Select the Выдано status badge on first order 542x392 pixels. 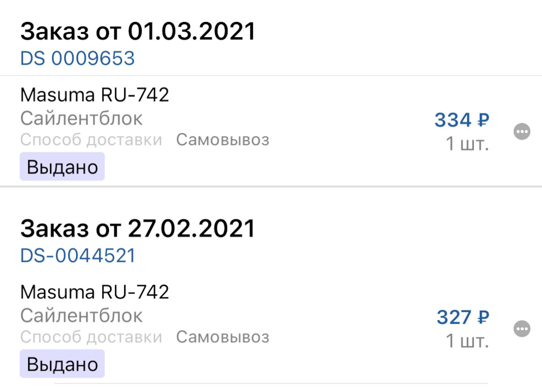pyautogui.click(x=62, y=166)
